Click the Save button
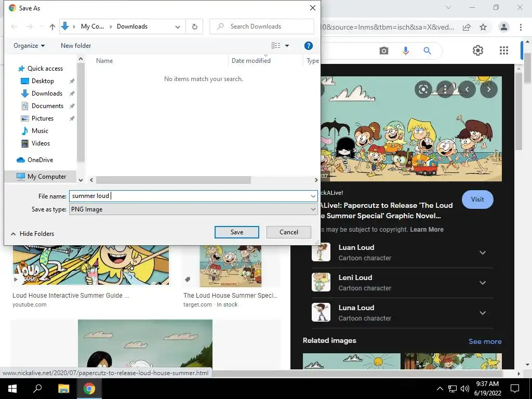This screenshot has height=399, width=532. click(x=237, y=232)
